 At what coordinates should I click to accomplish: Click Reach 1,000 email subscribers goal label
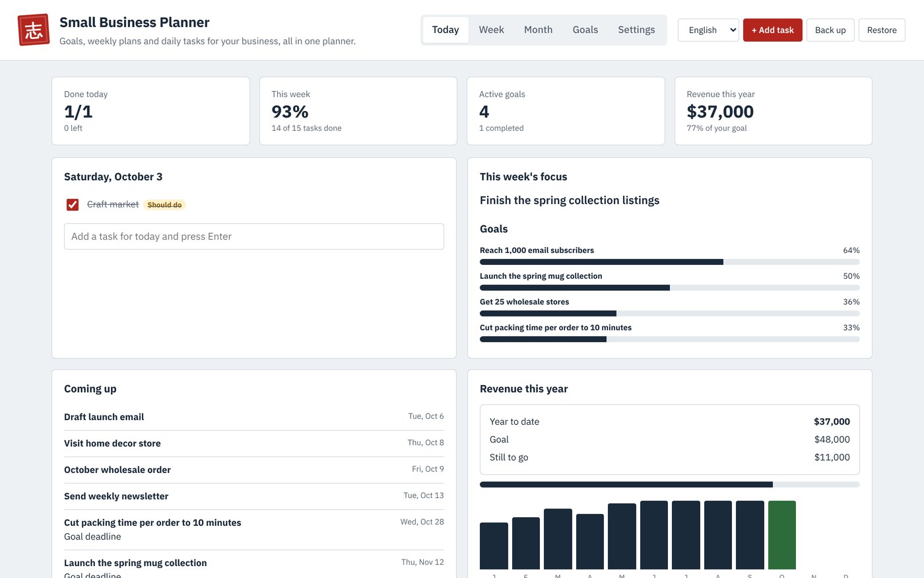(537, 250)
